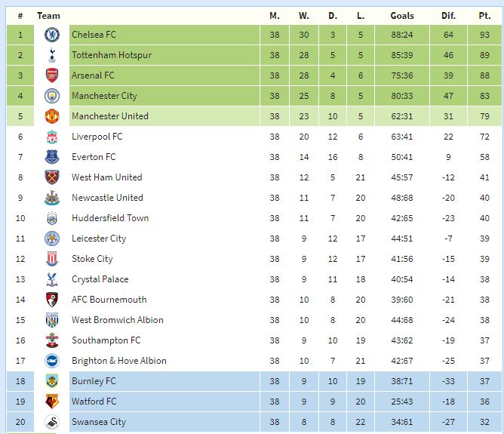The image size is (504, 434).
Task: Click the Swansea City swan logo
Action: click(52, 422)
